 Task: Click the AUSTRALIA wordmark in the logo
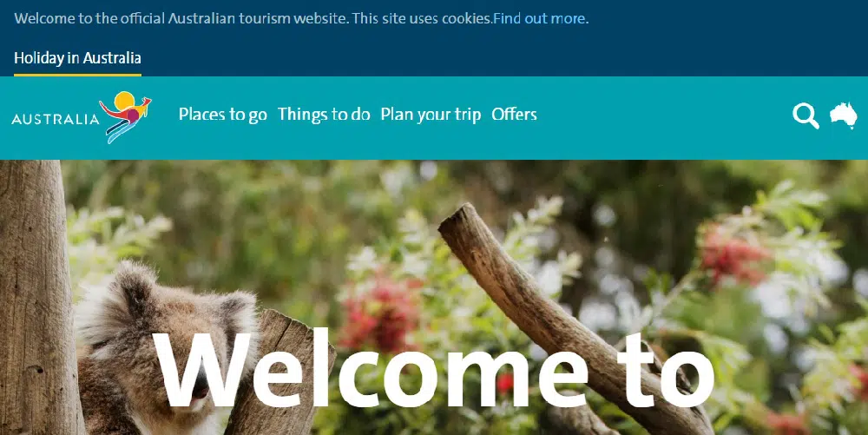(55, 119)
